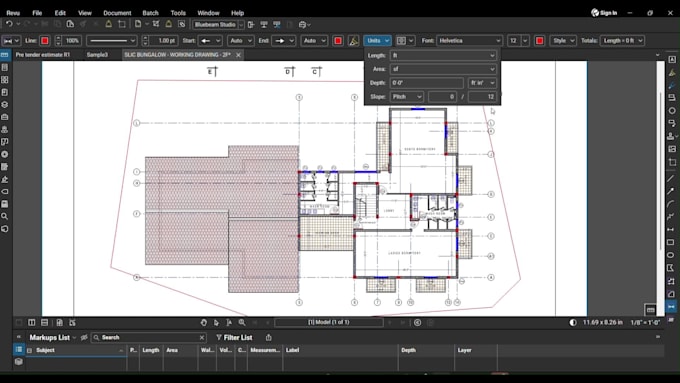Click the Markups List Search field
680x383 pixels.
click(x=148, y=337)
